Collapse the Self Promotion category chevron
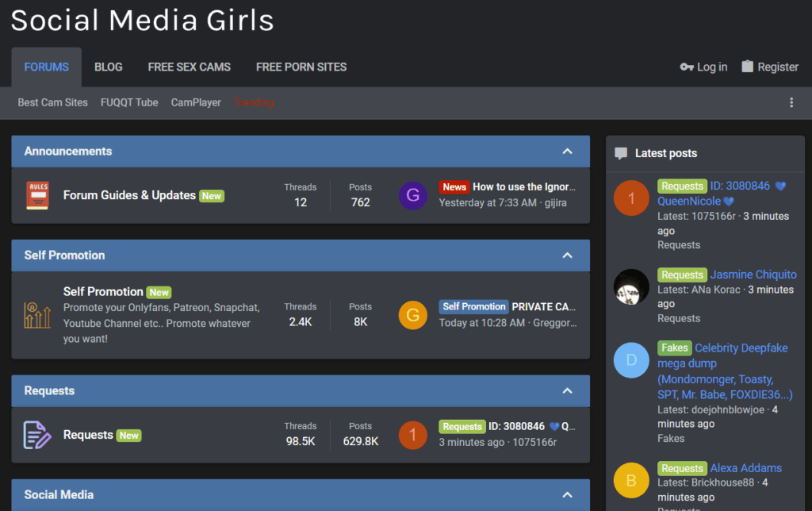The height and width of the screenshot is (511, 812). (x=568, y=255)
